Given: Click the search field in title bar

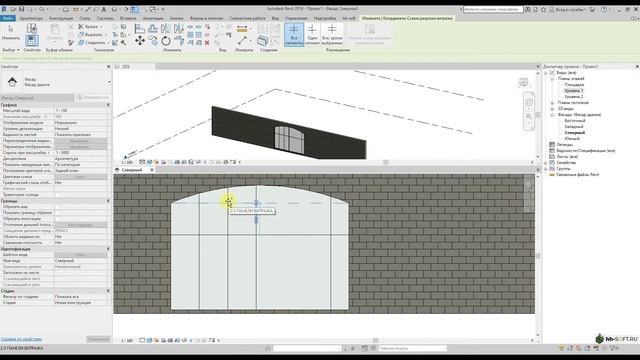Looking at the screenshot, I should pyautogui.click(x=493, y=9).
